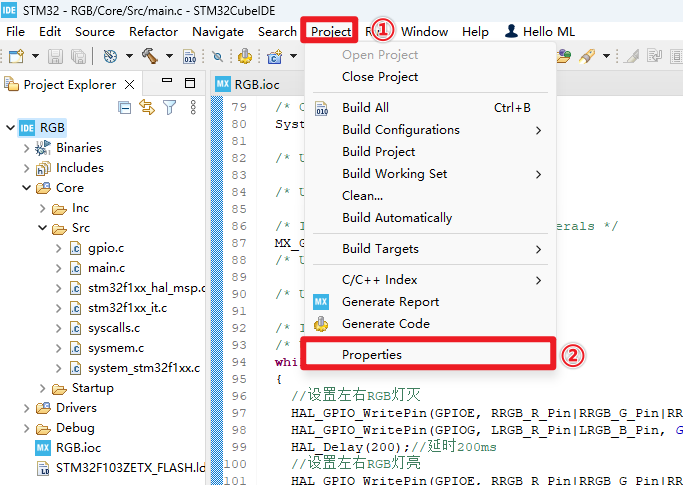Image resolution: width=683 pixels, height=485 pixels.
Task: Open the dropdown beside the highlighter icon
Action: click(x=606, y=56)
